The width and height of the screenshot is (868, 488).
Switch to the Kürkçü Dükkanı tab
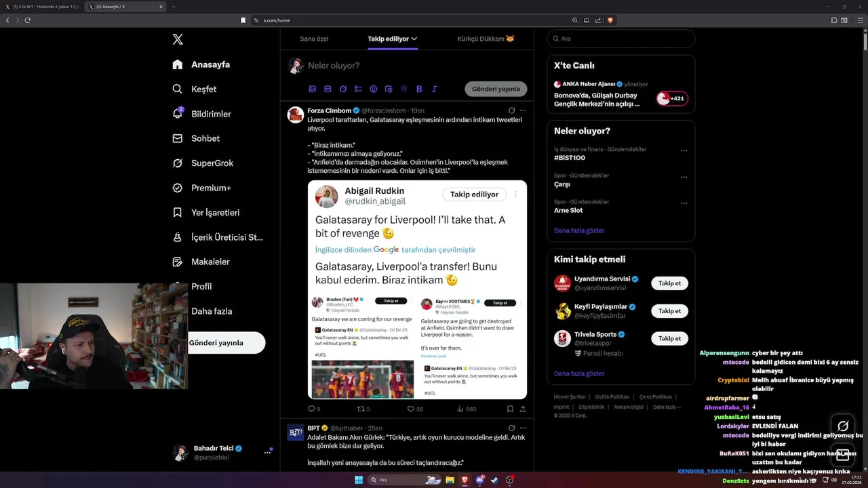point(486,39)
